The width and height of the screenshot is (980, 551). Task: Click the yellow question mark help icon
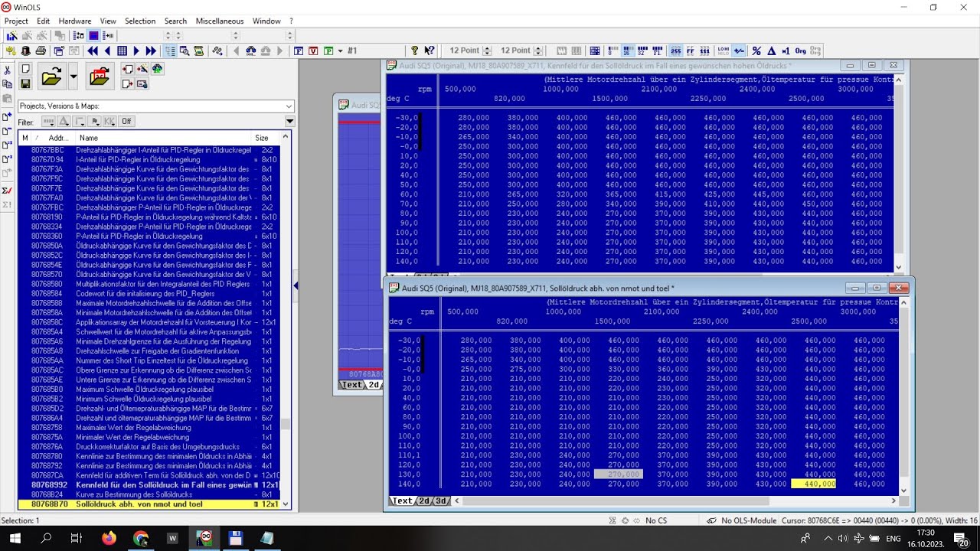[414, 51]
